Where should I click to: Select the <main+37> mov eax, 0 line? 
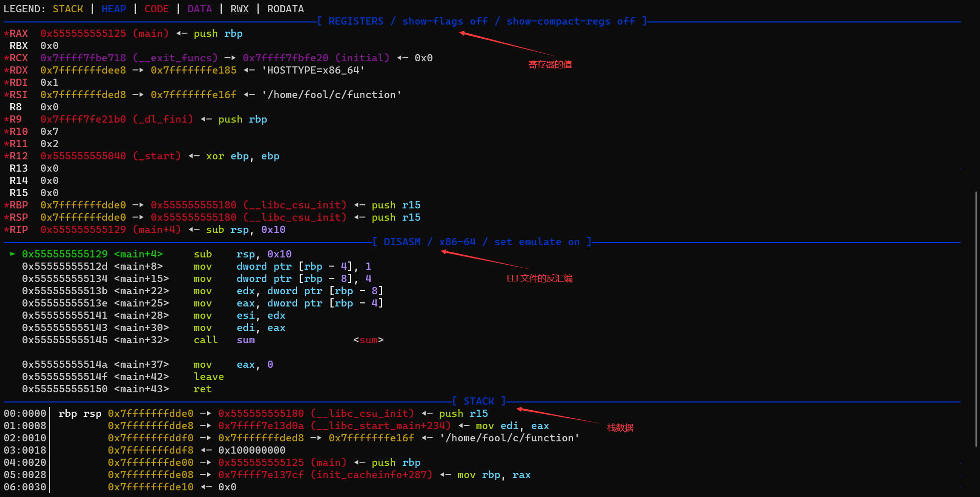point(147,364)
